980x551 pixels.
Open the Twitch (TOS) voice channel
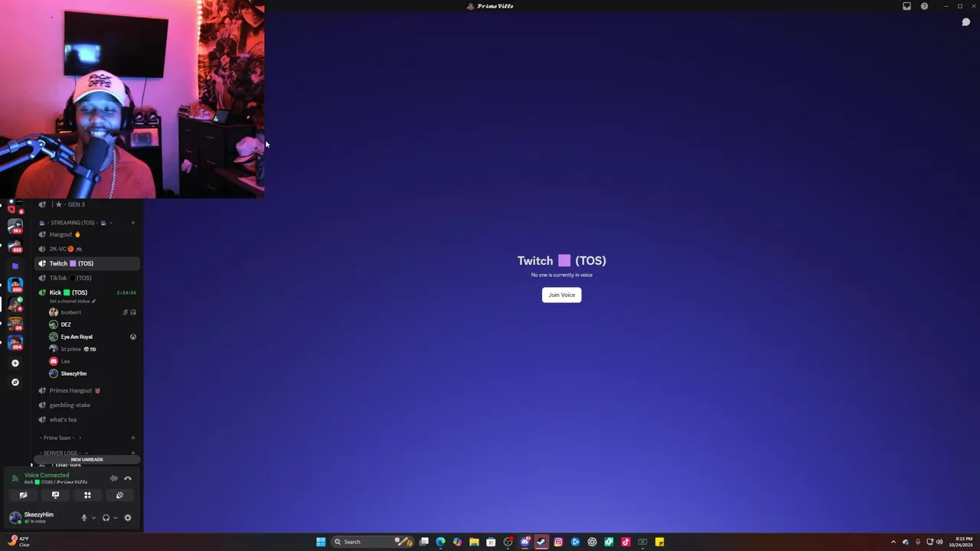(x=87, y=263)
